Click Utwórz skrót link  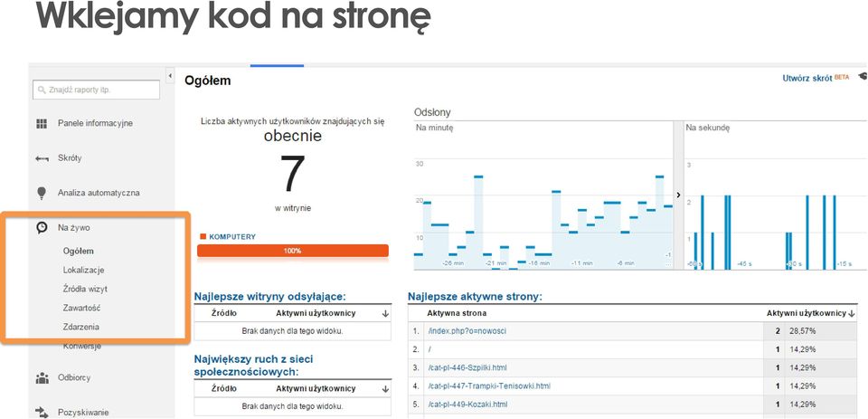pos(807,78)
